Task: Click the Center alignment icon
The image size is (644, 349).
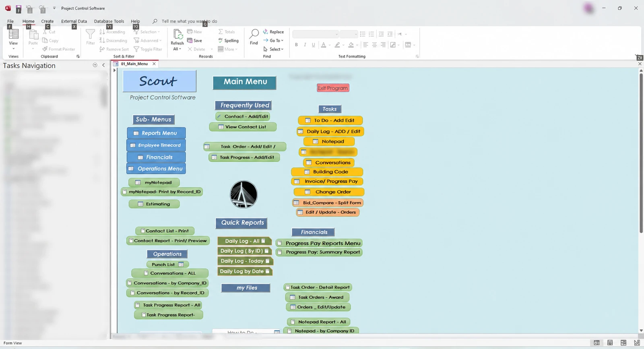Action: click(x=374, y=45)
